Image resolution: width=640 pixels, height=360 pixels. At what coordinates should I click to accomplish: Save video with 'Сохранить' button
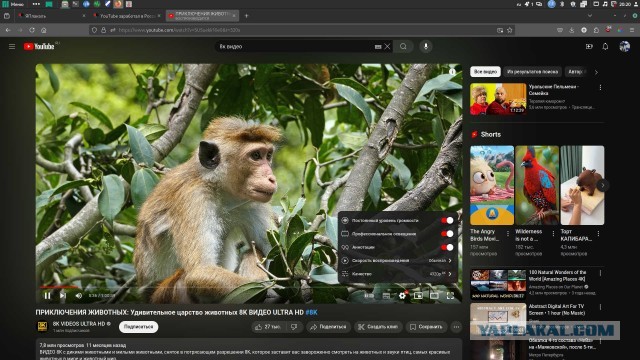[426, 327]
